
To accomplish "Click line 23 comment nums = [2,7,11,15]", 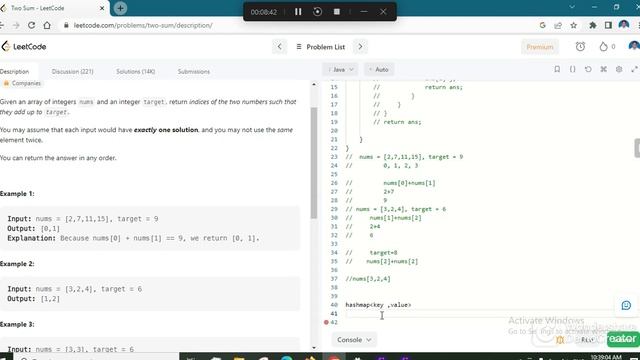I will point(404,157).
